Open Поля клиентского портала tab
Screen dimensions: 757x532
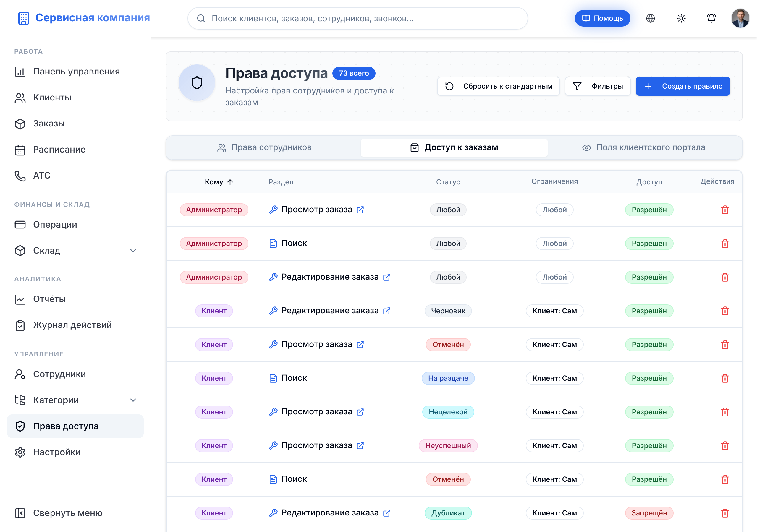[643, 148]
